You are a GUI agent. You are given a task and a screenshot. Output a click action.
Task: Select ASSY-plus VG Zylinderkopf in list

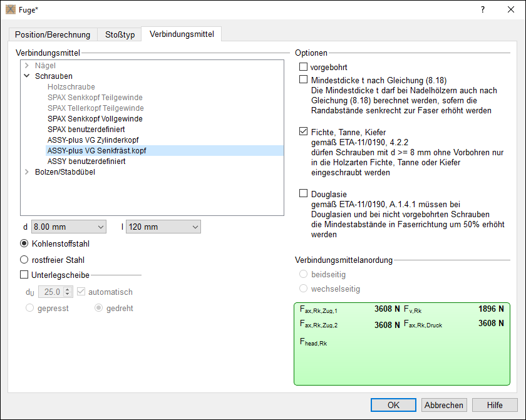(x=93, y=140)
